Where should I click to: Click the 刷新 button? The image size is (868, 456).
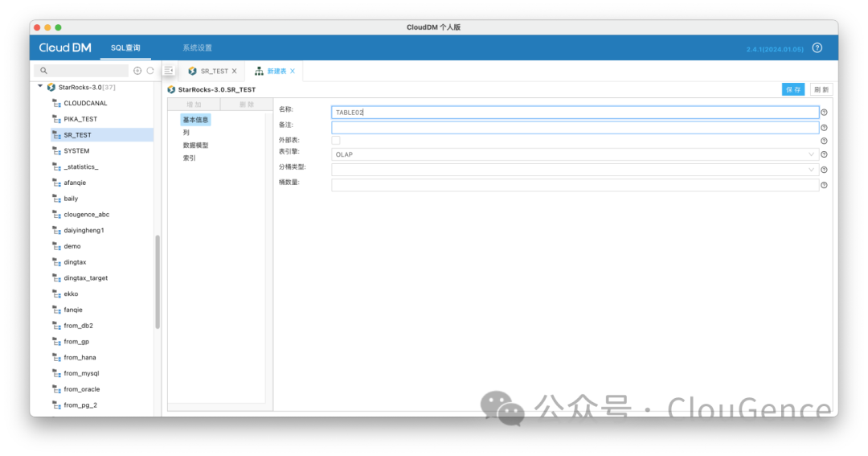(x=821, y=90)
